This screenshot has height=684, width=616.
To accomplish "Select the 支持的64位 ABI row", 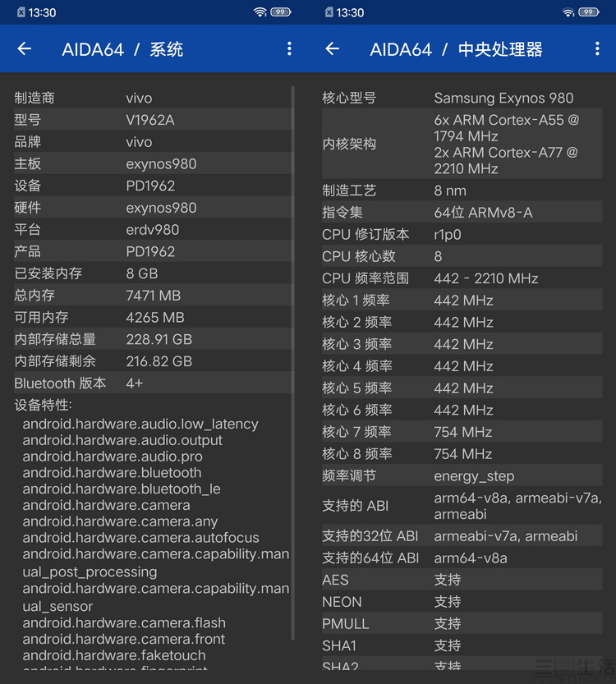I will coord(462,558).
